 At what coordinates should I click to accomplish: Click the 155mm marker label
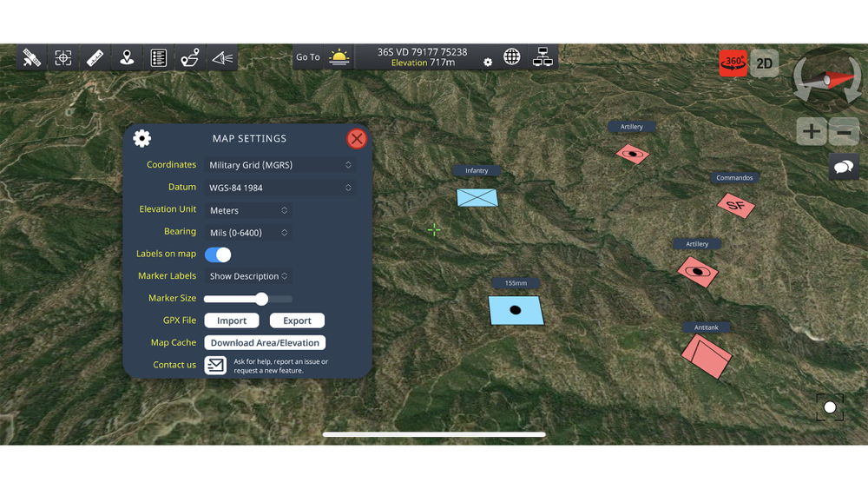click(x=516, y=283)
